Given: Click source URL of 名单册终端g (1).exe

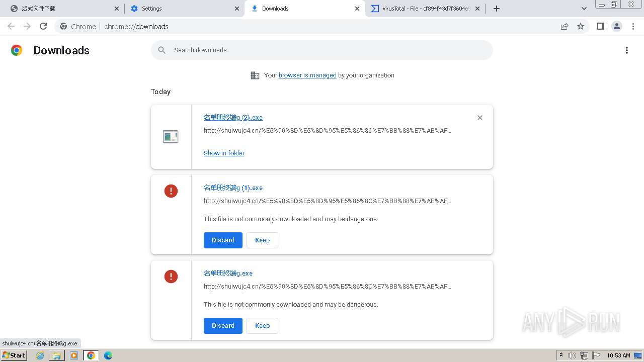Looking at the screenshot, I should coord(328,201).
